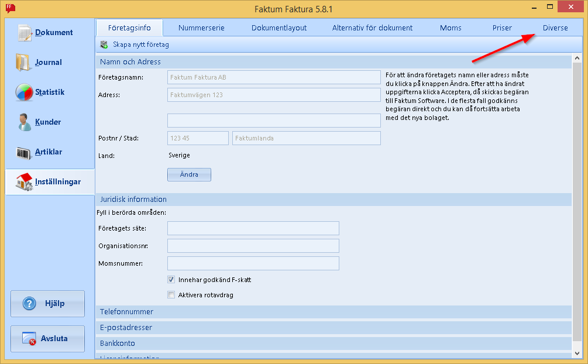Enable the Aktivera rotavdrag checkbox
The image size is (588, 364).
[171, 295]
